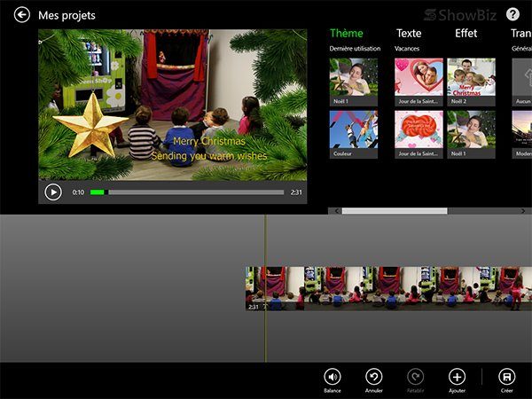Screen dimensions: 532x399
Task: Click the 0:10 elapsed time text
Action: click(78, 192)
